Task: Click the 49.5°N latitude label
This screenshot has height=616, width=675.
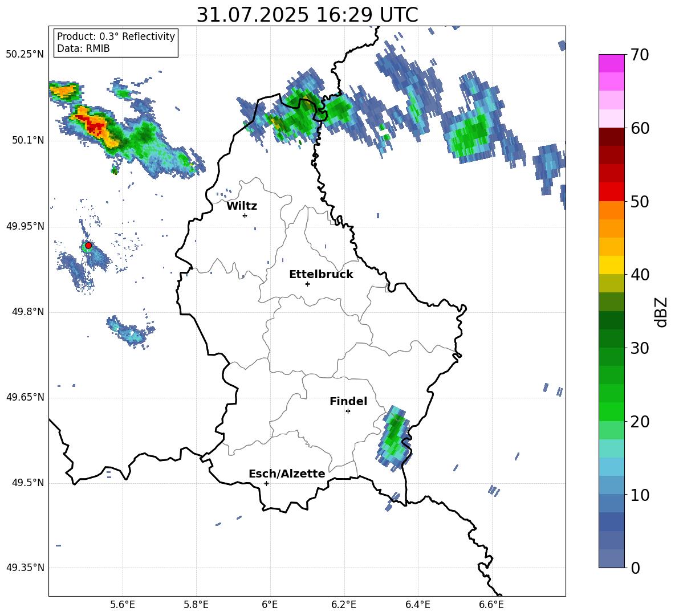Action: (x=29, y=483)
